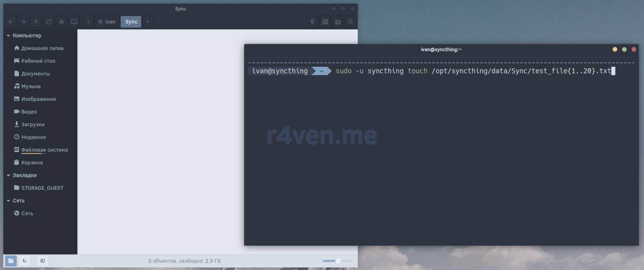Select the Sync breadcrumb in path bar
The image size is (644, 270).
131,22
